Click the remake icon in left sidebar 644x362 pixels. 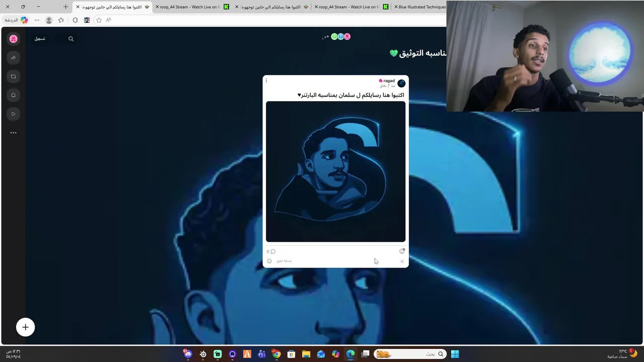tap(14, 76)
